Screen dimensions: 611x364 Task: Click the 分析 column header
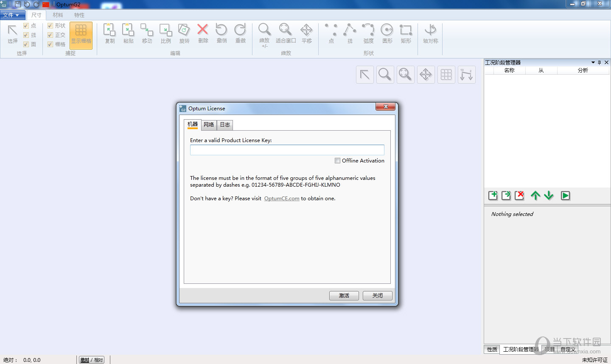(x=583, y=70)
